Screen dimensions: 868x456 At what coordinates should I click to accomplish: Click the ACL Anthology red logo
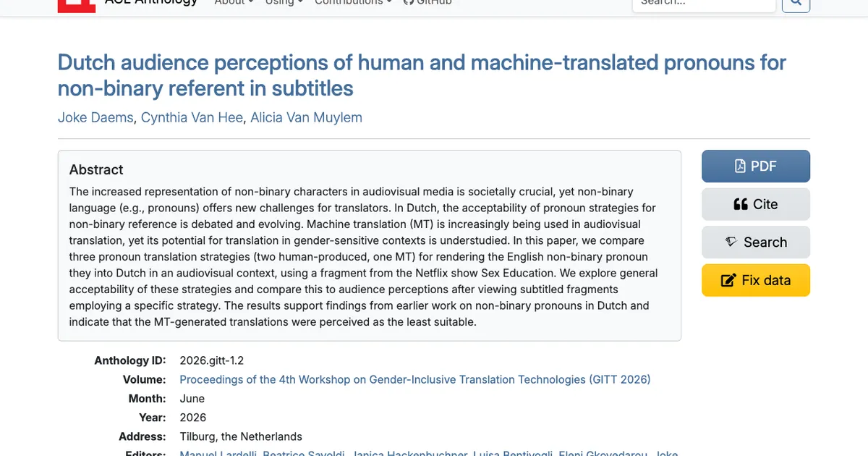click(x=77, y=4)
